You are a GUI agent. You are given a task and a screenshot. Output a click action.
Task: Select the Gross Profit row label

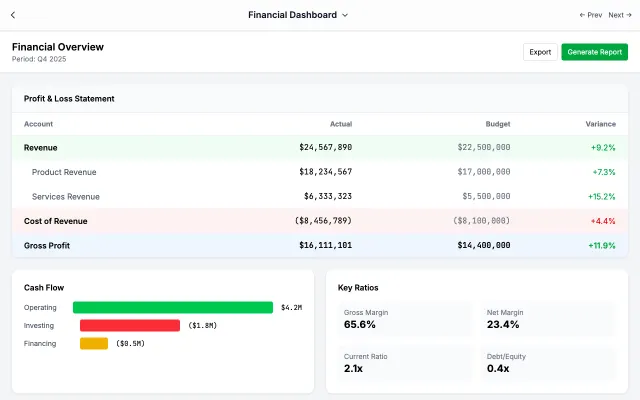tap(47, 246)
